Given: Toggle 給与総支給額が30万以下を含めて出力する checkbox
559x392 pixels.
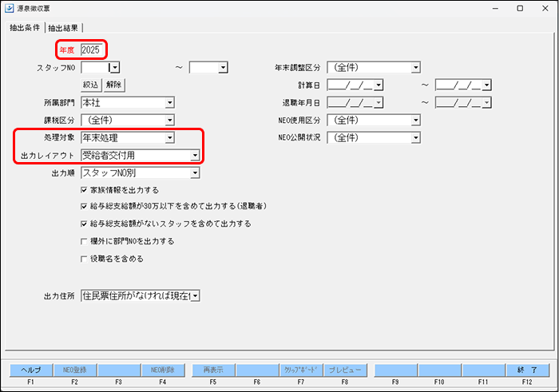Looking at the screenshot, I should (x=84, y=206).
